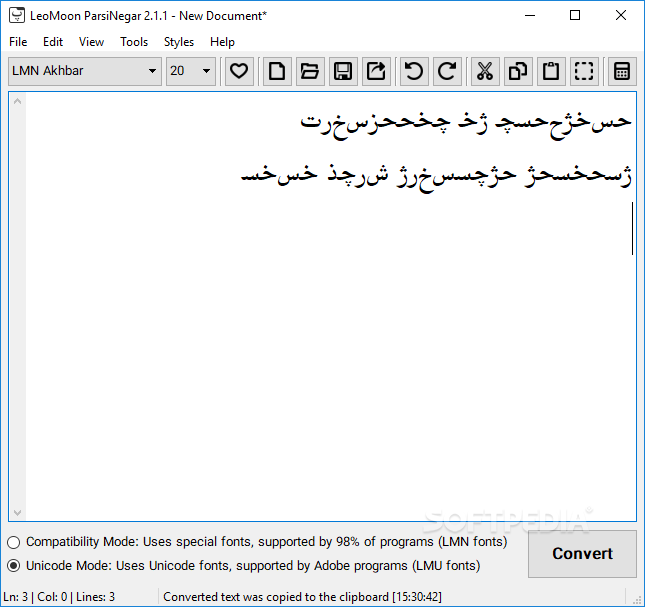Click the 'Ln: 3 | Col: 0 | Lines: 3' status text
This screenshot has width=645, height=607.
[x=59, y=597]
